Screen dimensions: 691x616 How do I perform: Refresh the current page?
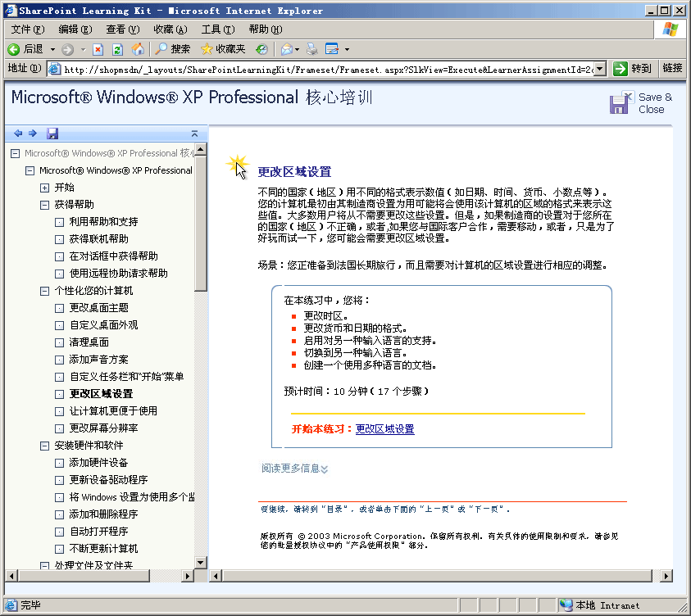[117, 49]
